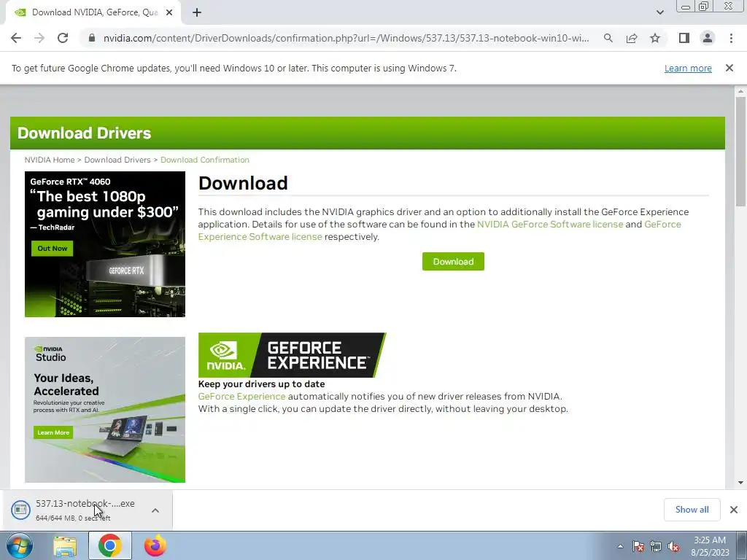Open Chrome three-dot menu
Viewport: 747px width, 560px height.
[x=731, y=38]
